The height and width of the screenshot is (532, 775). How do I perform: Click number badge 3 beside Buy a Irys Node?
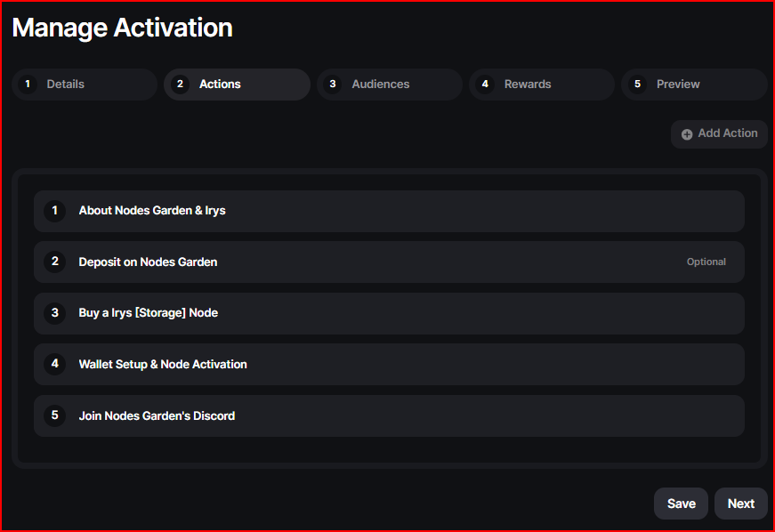[x=55, y=313]
